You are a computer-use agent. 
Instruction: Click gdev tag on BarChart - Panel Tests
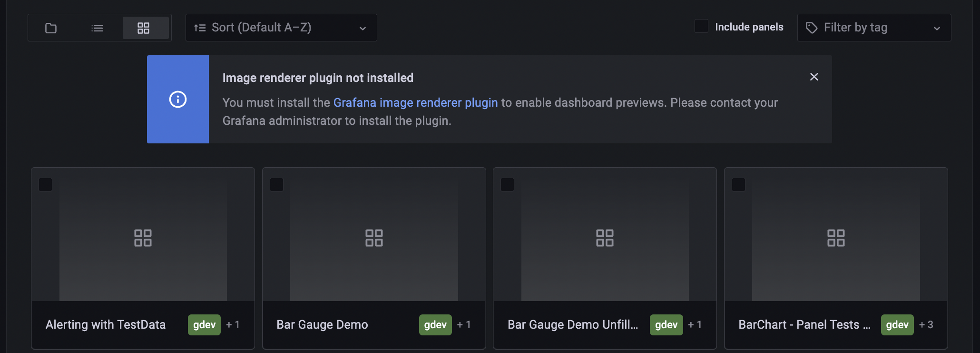coord(897,325)
